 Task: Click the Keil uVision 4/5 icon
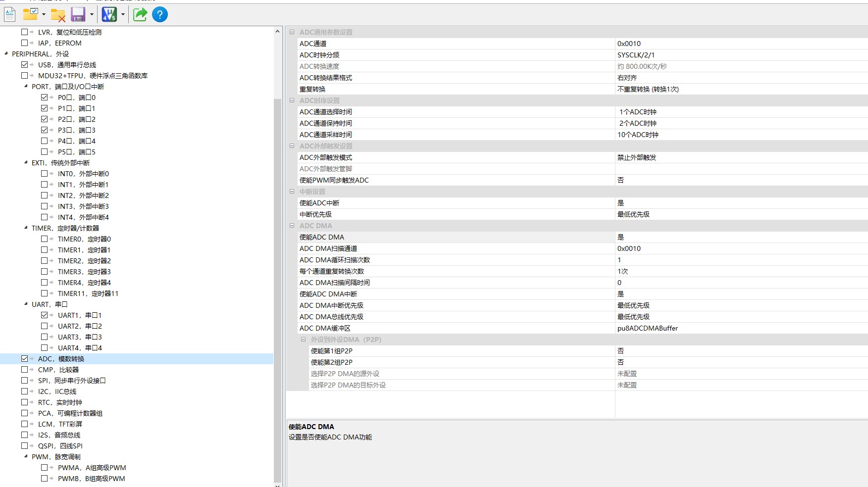tap(109, 15)
